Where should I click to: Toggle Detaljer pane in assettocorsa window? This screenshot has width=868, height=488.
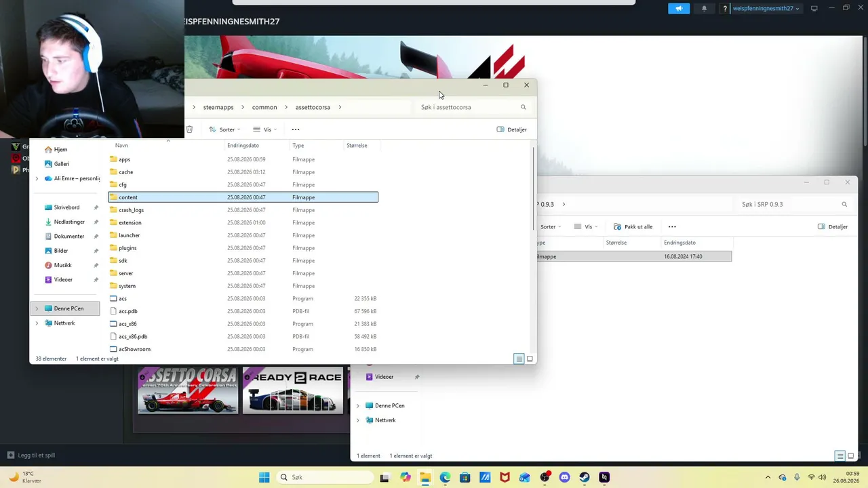pyautogui.click(x=512, y=129)
